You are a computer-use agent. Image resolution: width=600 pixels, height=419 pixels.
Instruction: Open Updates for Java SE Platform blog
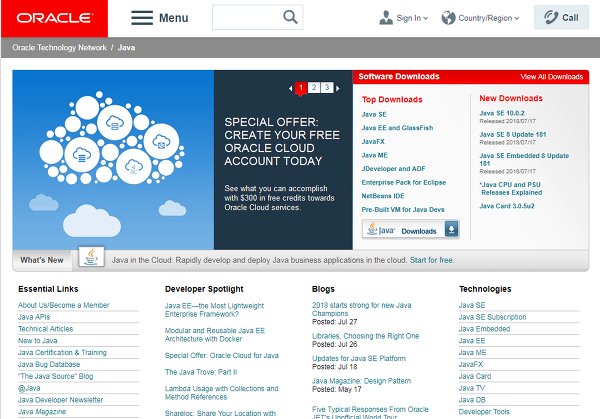point(359,359)
